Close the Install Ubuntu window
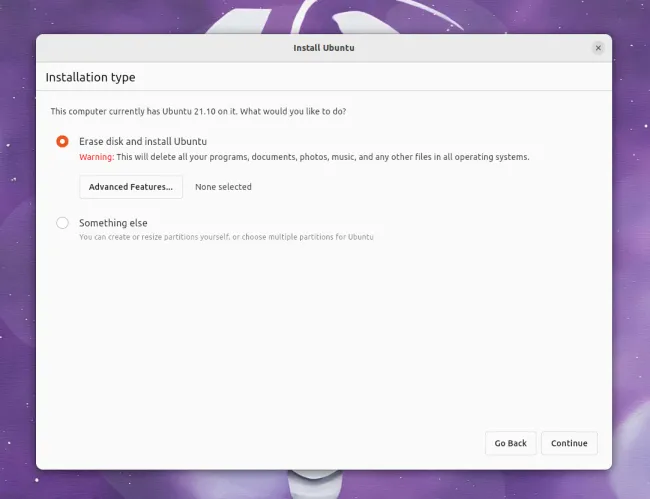 (598, 48)
